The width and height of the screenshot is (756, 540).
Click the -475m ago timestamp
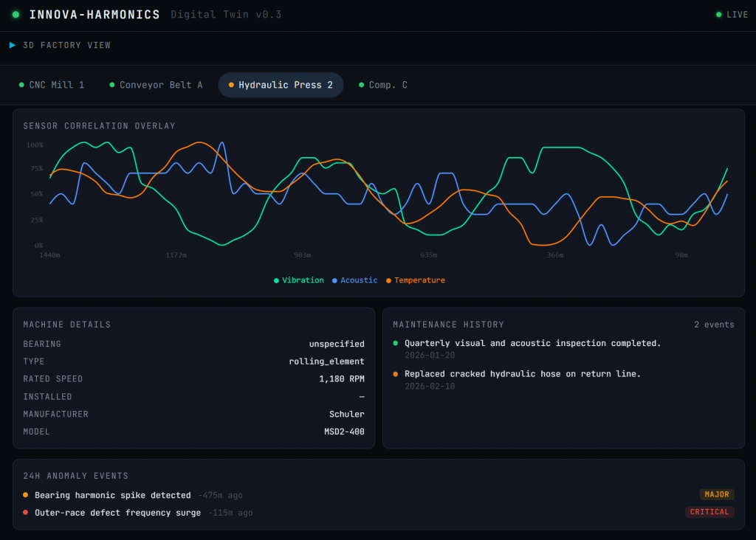click(220, 495)
